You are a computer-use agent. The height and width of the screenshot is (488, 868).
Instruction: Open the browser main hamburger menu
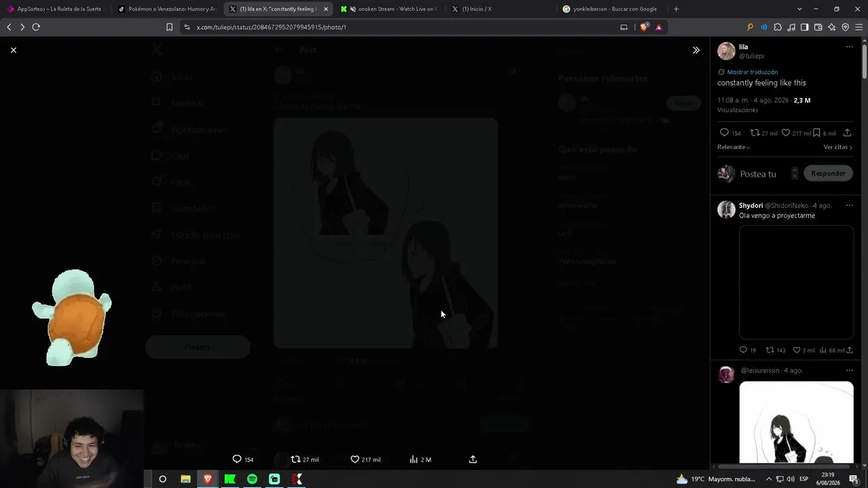point(859,27)
